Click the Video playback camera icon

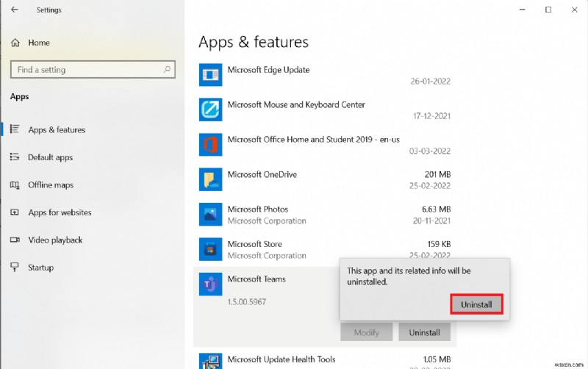point(15,240)
